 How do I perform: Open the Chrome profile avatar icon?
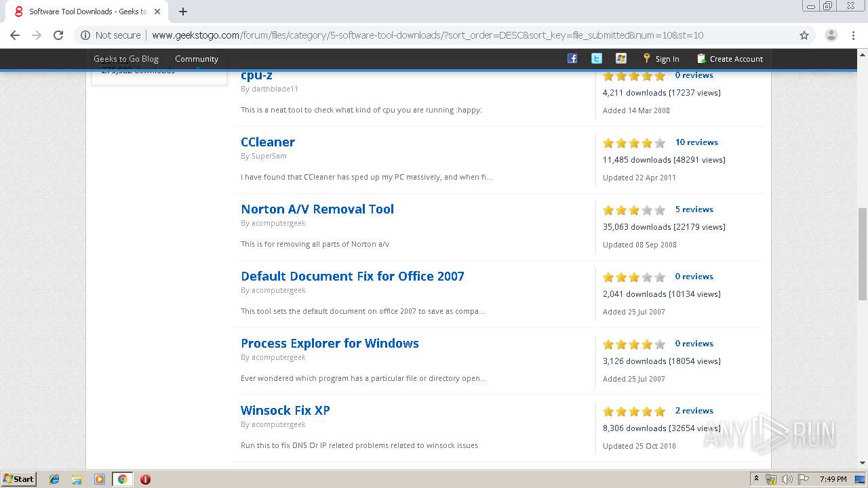(x=831, y=35)
